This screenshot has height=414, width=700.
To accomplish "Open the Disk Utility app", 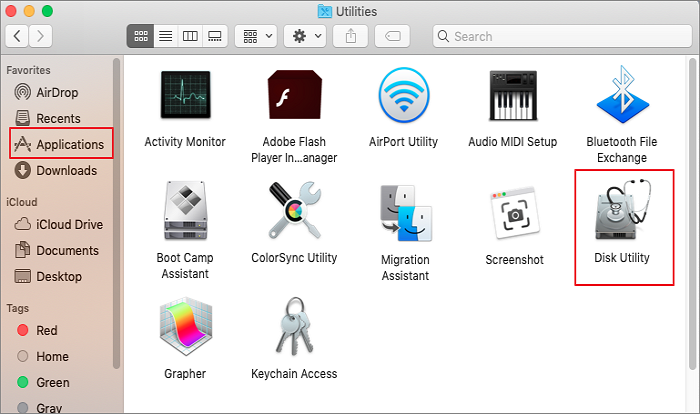I will coord(623,214).
